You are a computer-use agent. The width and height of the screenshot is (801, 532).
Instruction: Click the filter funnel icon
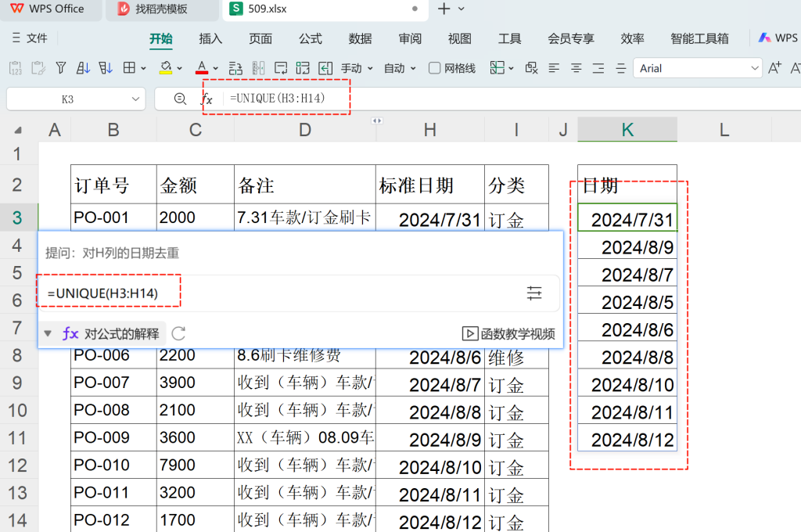coord(61,68)
